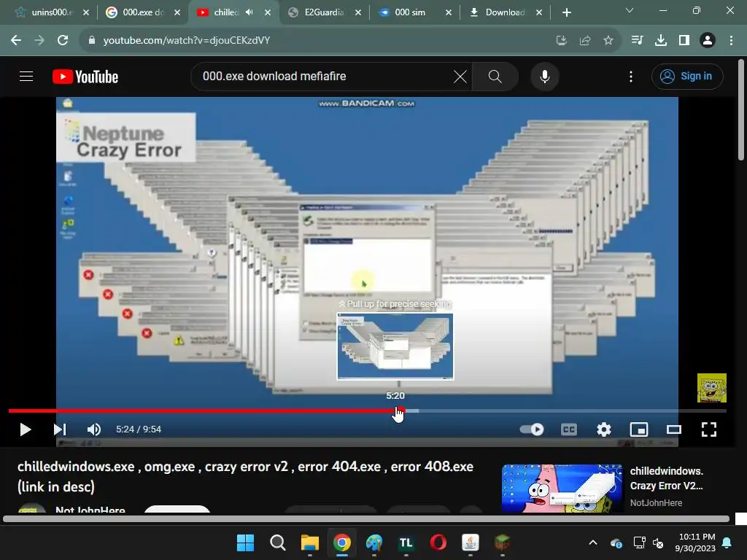This screenshot has width=747, height=560.
Task: Skip to the next video
Action: 60,429
